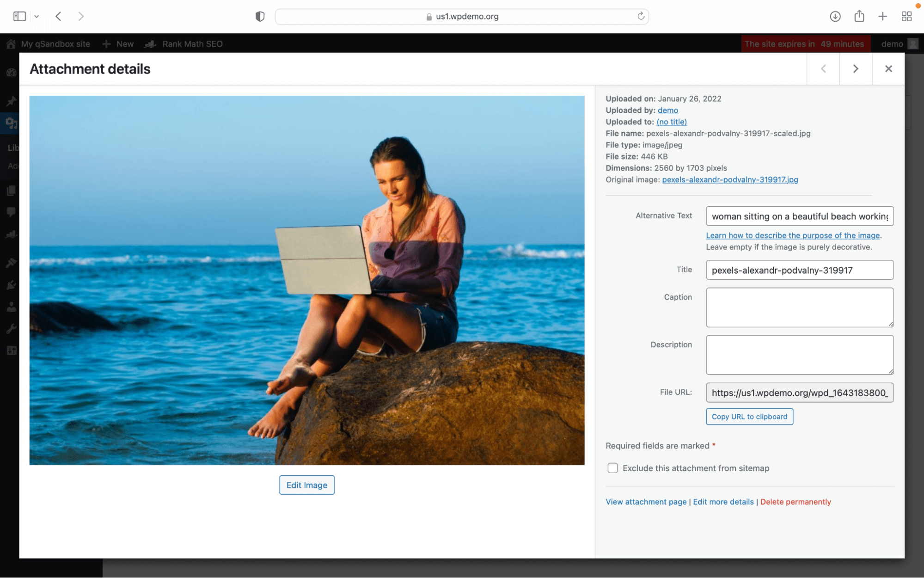Click the Share icon in Safari's toolbar
This screenshot has width=924, height=578.
(859, 16)
